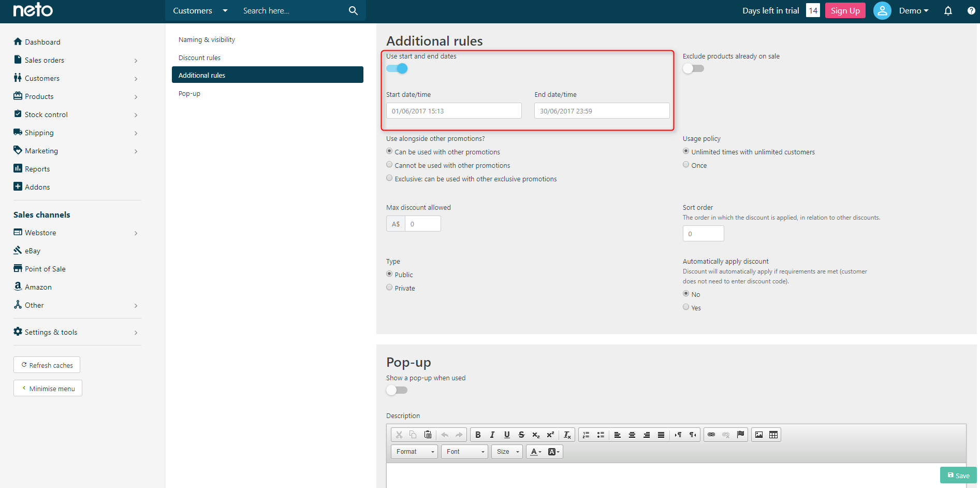Select Unlimited times with unlimited customers
Screen dimensions: 980x488
pyautogui.click(x=686, y=151)
